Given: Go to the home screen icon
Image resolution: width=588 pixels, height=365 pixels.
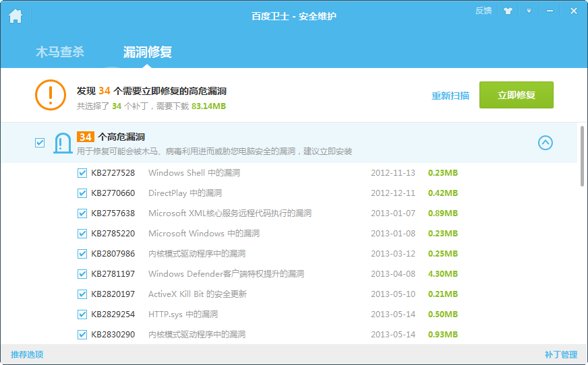Looking at the screenshot, I should click(x=16, y=16).
